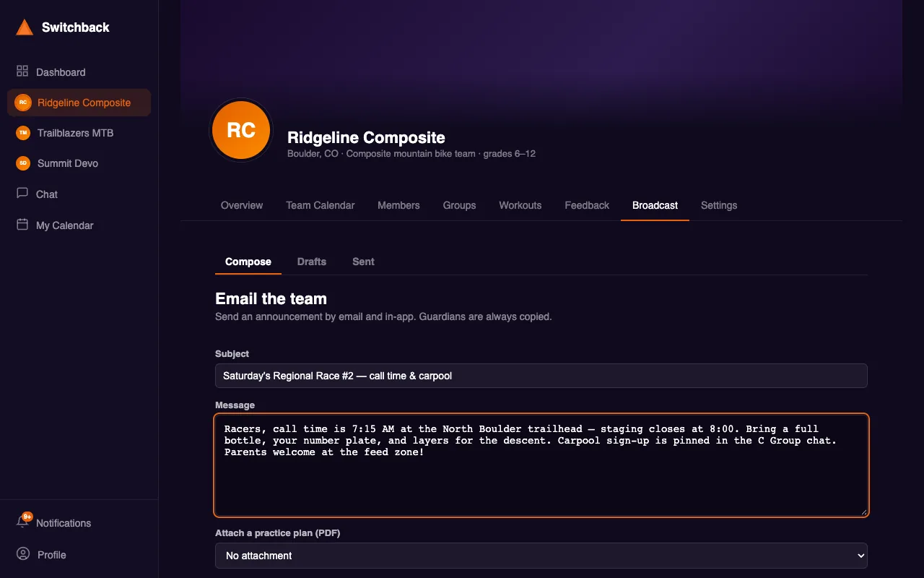The width and height of the screenshot is (924, 578).
Task: Click the Ridgeline Composite sidebar label
Action: click(84, 103)
